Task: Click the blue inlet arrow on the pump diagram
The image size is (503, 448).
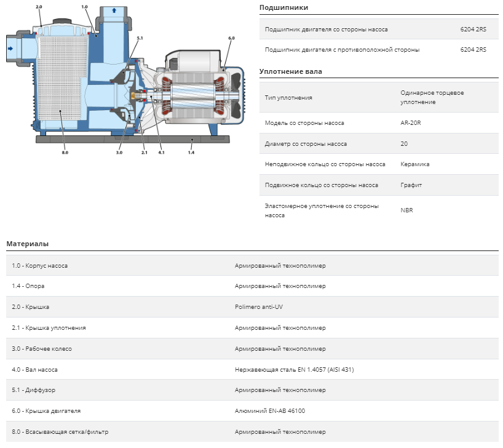Action: click(x=10, y=49)
